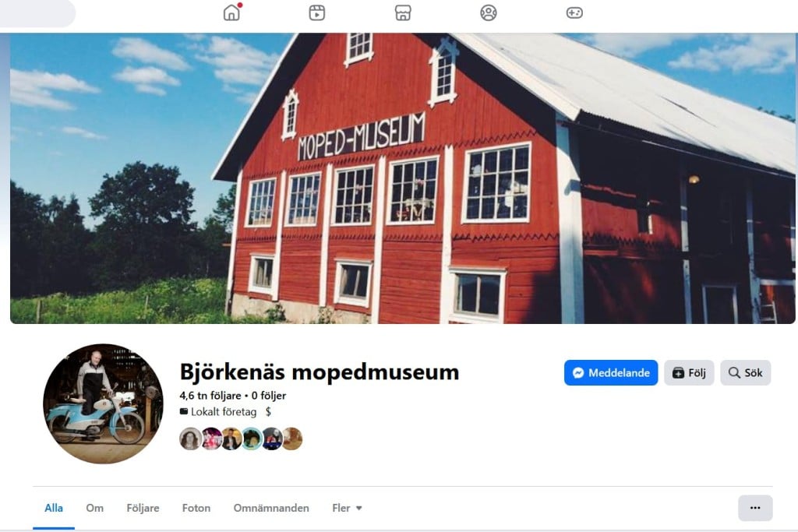Open the Foton tab
The image size is (798, 532).
(x=196, y=508)
